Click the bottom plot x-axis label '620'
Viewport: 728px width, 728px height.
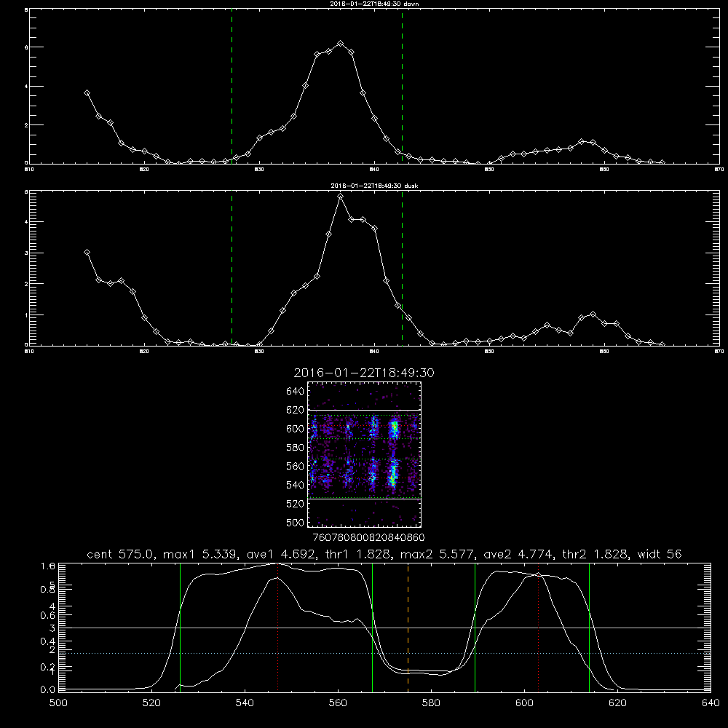617,703
